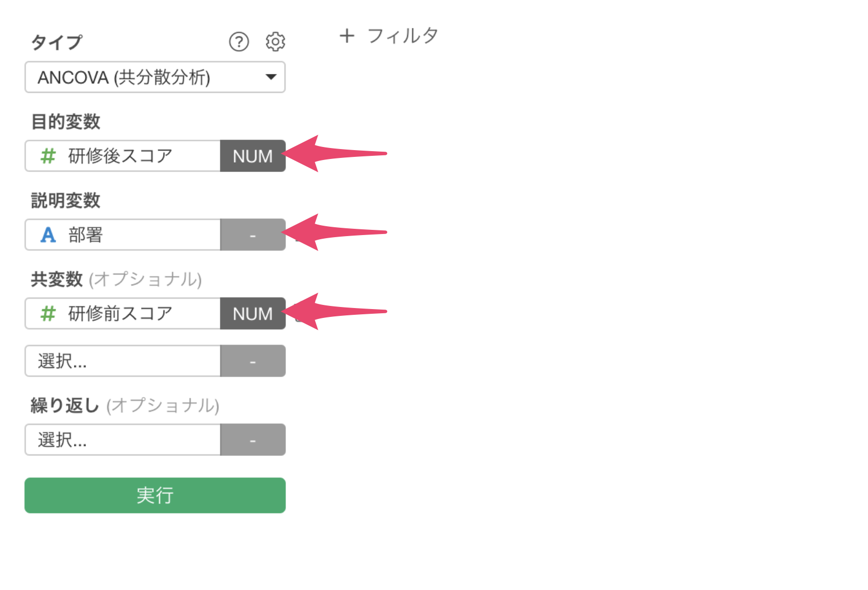The width and height of the screenshot is (868, 590).
Task: Select 部署 explanatory variable field
Action: click(123, 235)
